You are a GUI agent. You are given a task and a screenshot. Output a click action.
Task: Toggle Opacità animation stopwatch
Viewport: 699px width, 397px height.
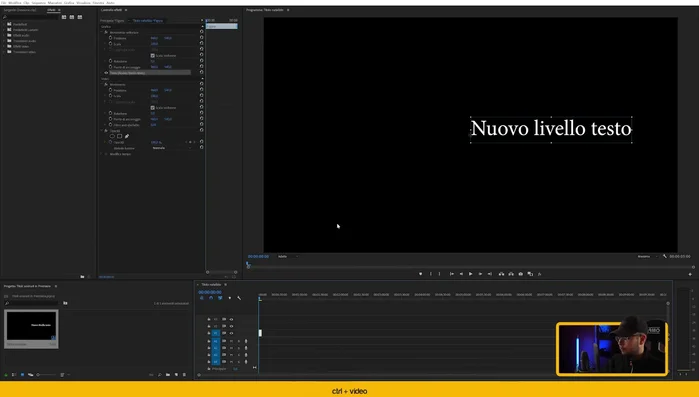110,142
